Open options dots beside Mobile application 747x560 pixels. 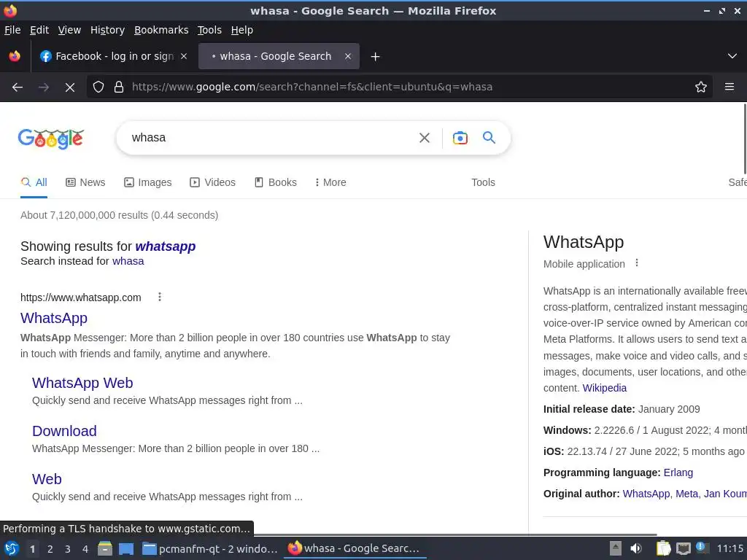click(636, 263)
